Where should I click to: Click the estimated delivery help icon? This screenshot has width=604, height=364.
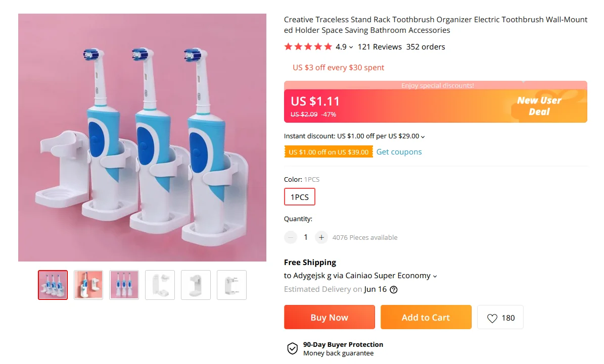(x=394, y=290)
